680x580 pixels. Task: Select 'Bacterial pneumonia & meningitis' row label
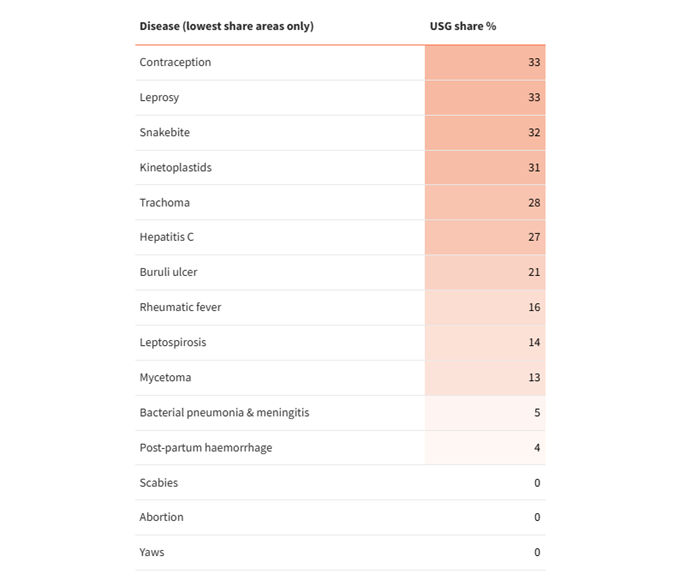click(x=224, y=413)
